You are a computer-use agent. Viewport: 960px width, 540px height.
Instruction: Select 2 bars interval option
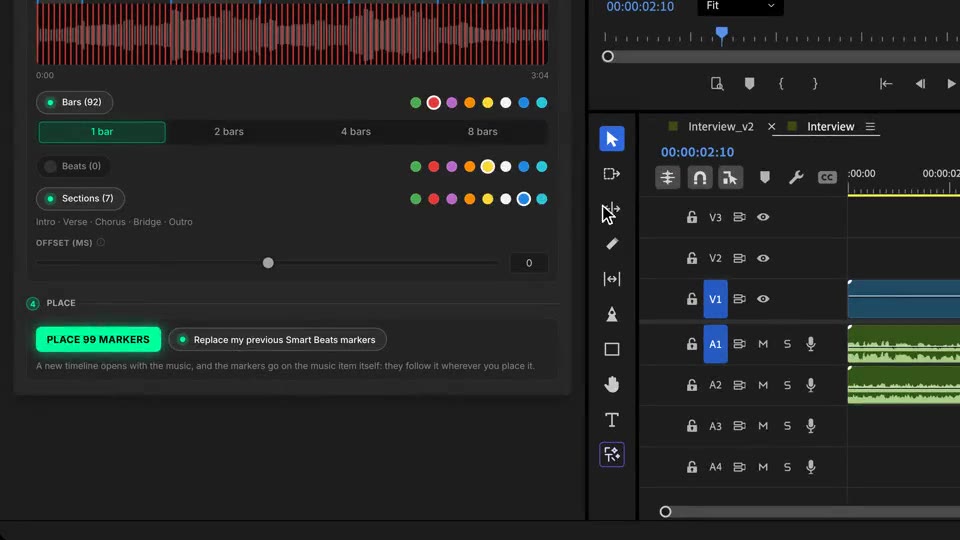pyautogui.click(x=229, y=132)
